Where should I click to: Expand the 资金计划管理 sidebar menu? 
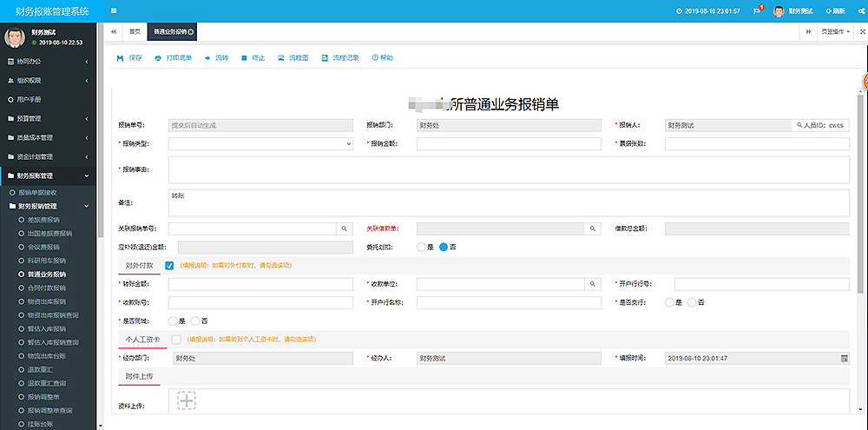coord(48,157)
